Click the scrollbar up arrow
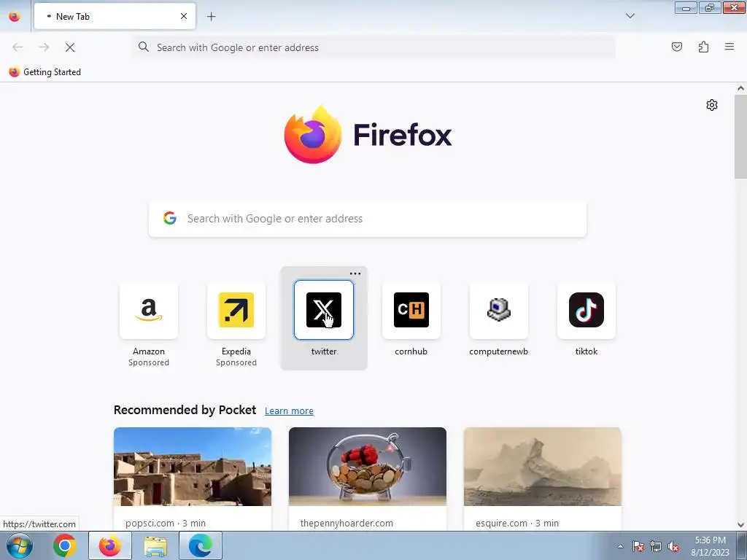747x560 pixels. pyautogui.click(x=740, y=88)
